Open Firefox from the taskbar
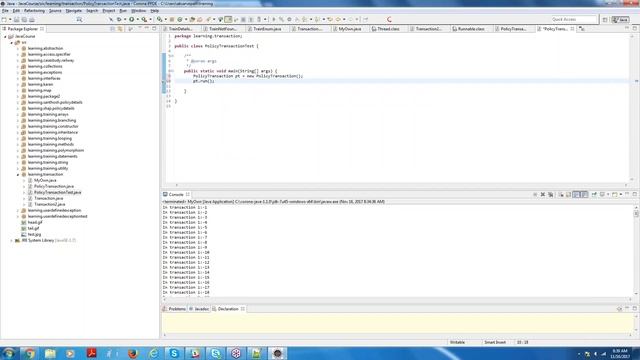 [133, 353]
